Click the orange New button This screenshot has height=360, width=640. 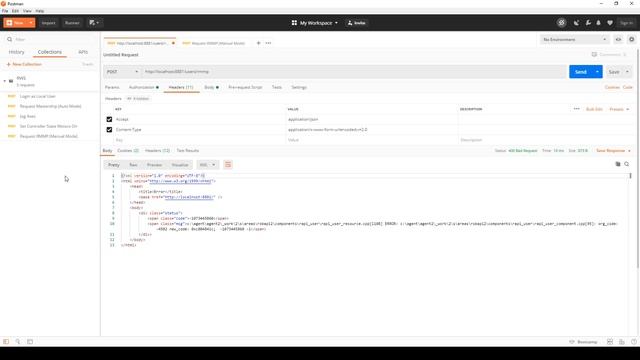pos(15,23)
